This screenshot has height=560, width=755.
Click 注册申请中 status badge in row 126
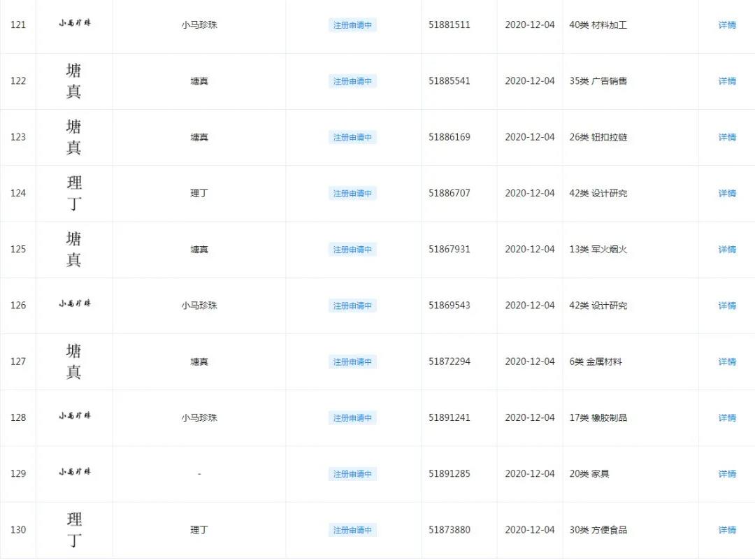click(x=352, y=306)
